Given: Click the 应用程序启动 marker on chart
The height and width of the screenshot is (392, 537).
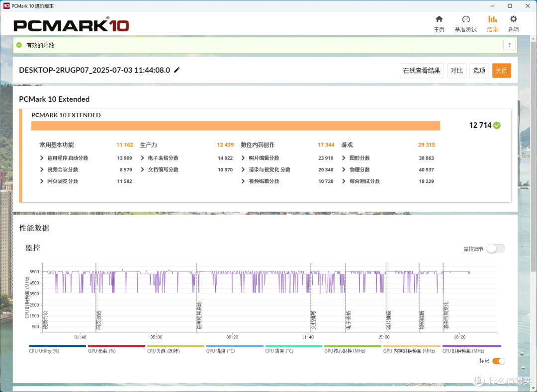Looking at the screenshot, I should click(x=199, y=315).
